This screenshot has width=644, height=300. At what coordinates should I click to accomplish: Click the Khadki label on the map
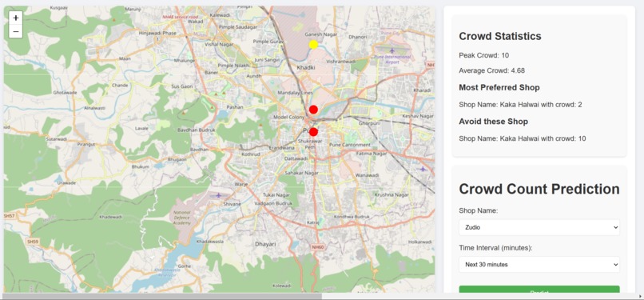click(305, 67)
